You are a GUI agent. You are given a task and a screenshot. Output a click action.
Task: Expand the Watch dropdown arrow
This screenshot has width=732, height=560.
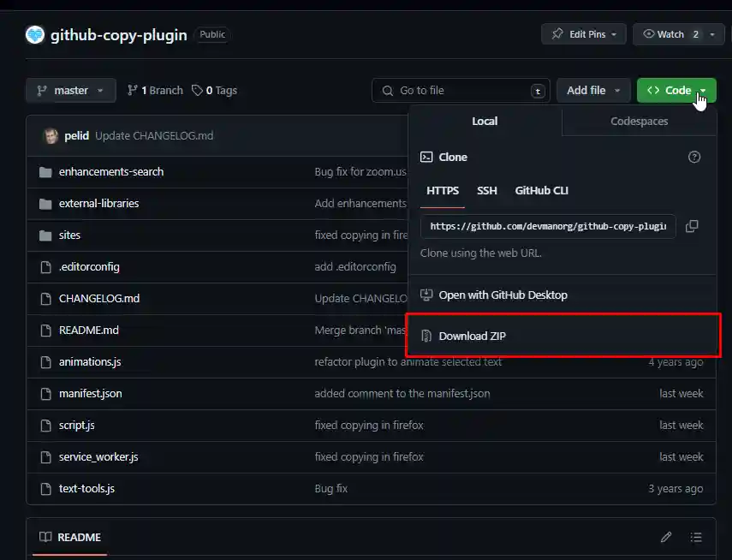[712, 34]
